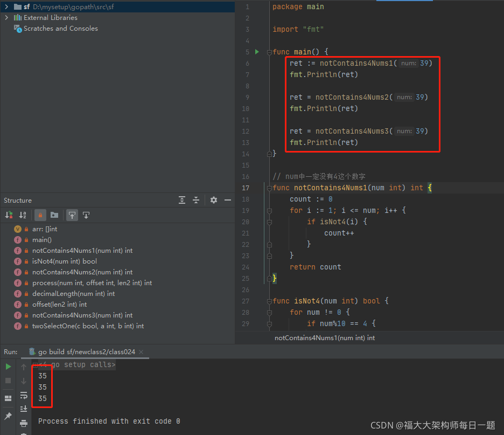This screenshot has height=435, width=504.
Task: Collapse the for loop fold on line 19
Action: [269, 211]
